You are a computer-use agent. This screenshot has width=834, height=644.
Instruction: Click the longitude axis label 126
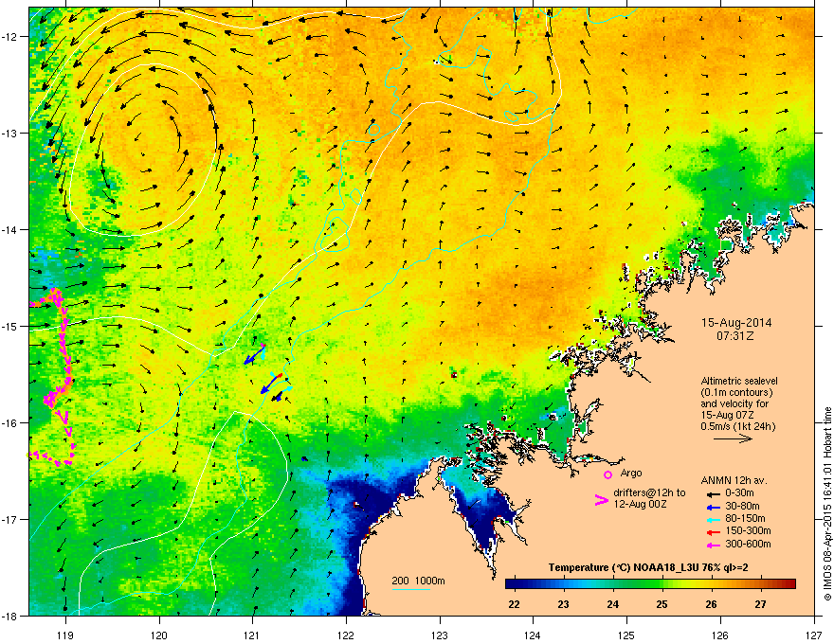[720, 635]
